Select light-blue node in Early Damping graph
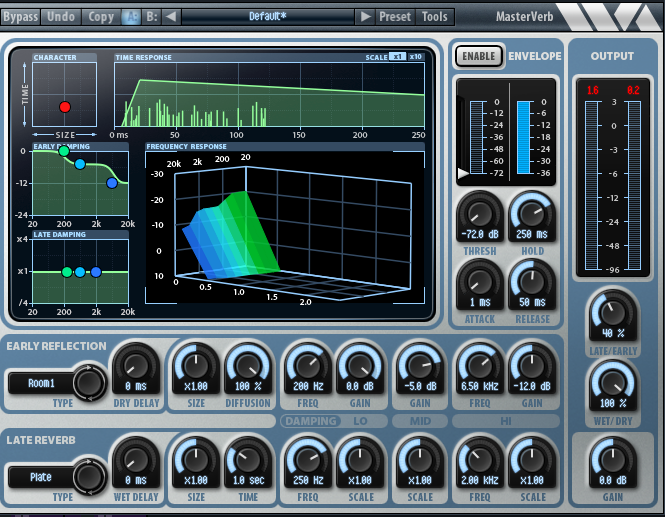Screen dimensions: 665x517 (x=80, y=164)
